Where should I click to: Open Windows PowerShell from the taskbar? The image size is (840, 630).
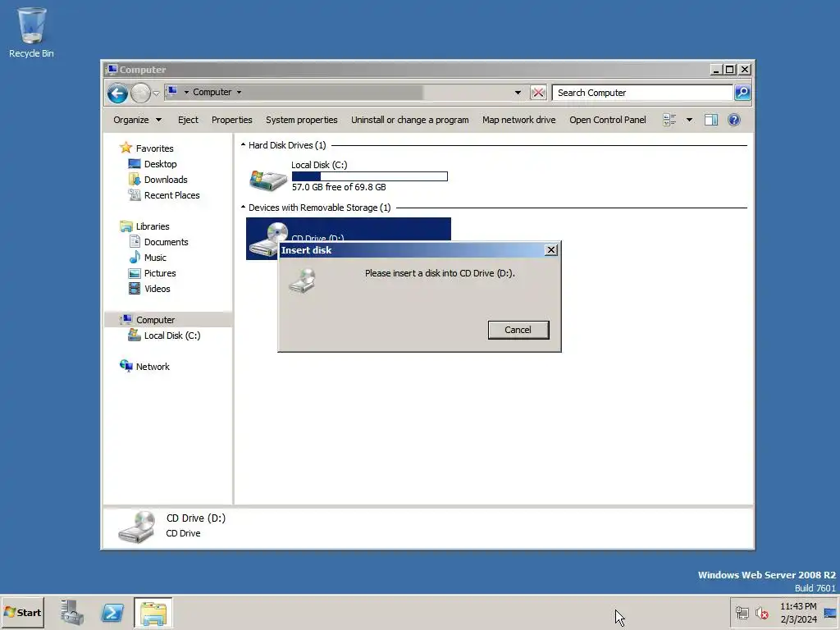[112, 613]
